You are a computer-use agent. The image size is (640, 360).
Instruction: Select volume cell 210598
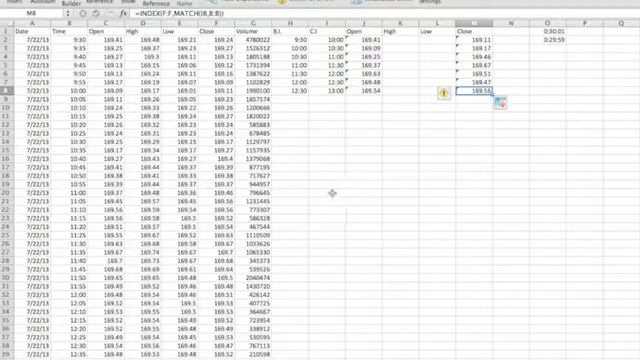click(x=253, y=354)
